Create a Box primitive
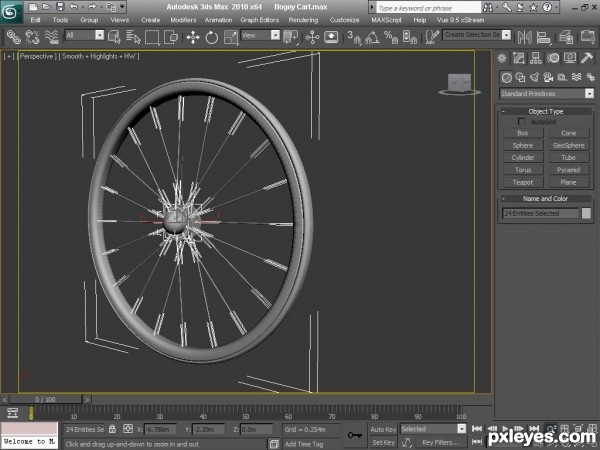 tap(523, 133)
